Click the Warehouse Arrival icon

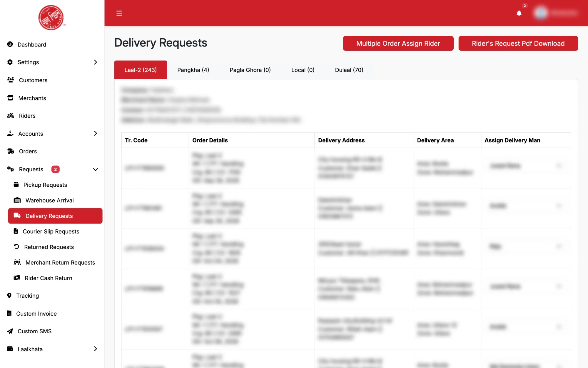[17, 200]
